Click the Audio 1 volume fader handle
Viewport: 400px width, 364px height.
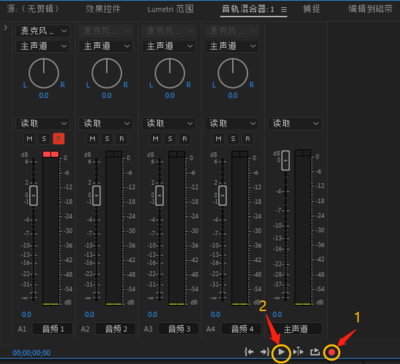[33, 195]
